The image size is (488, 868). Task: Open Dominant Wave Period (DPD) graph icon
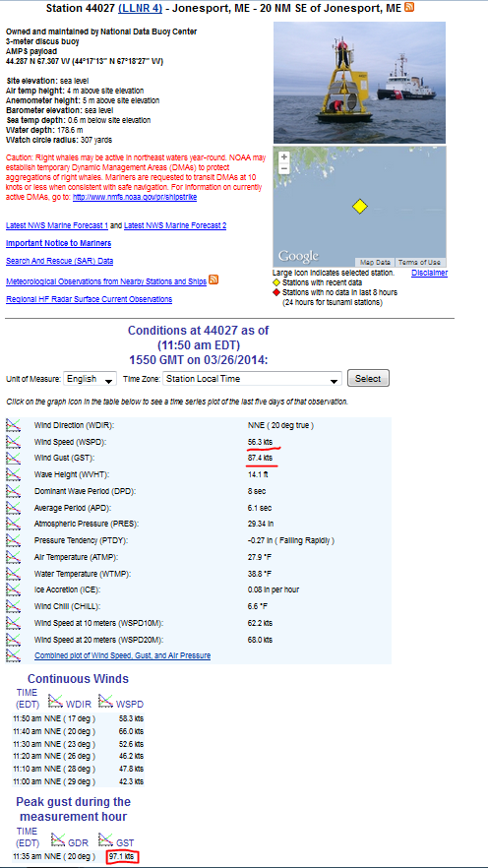[13, 491]
